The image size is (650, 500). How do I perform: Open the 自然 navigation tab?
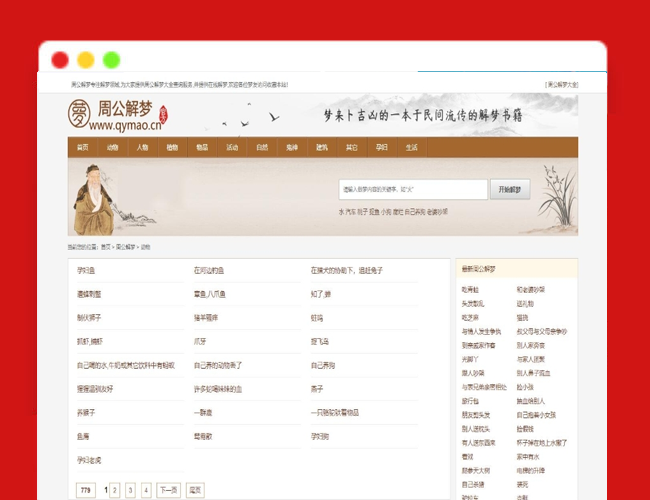click(x=262, y=147)
